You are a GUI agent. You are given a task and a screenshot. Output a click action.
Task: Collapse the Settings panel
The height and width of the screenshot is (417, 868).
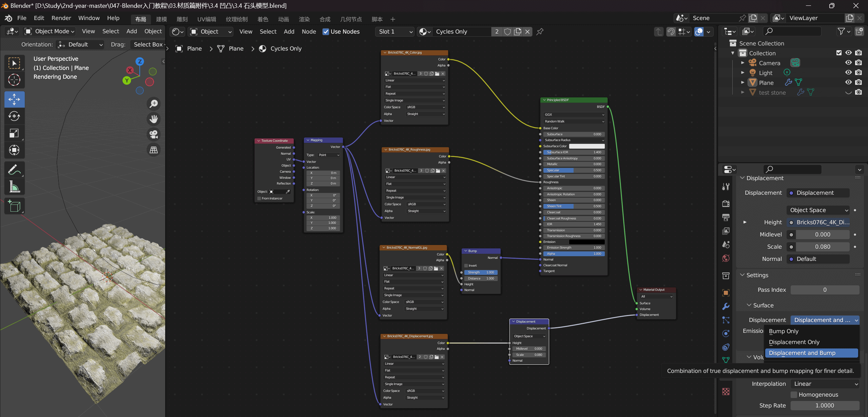(x=742, y=275)
